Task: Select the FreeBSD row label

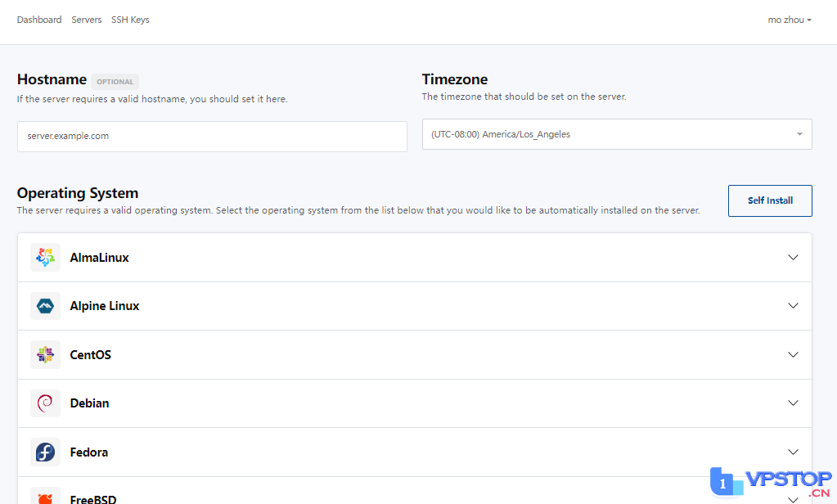Action: [93, 499]
